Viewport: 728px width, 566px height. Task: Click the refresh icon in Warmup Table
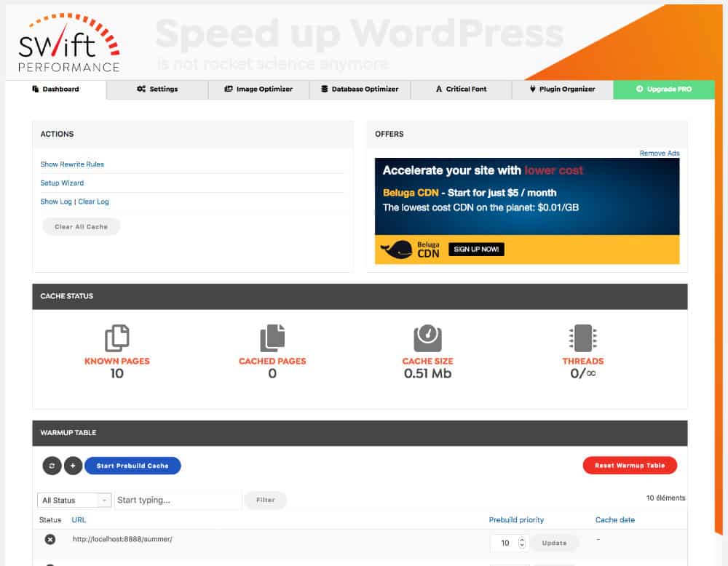click(x=52, y=466)
